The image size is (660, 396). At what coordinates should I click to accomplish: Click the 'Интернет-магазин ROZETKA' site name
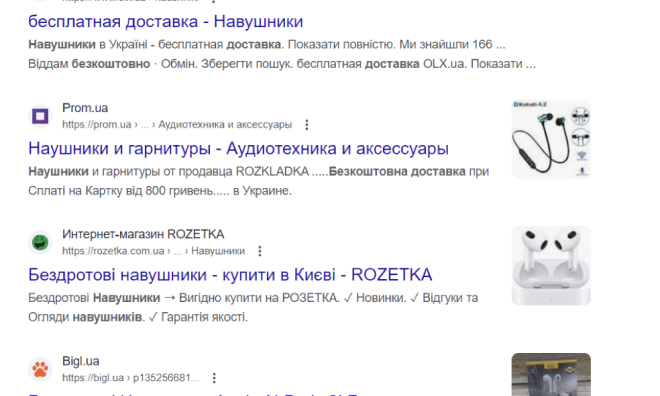(143, 234)
